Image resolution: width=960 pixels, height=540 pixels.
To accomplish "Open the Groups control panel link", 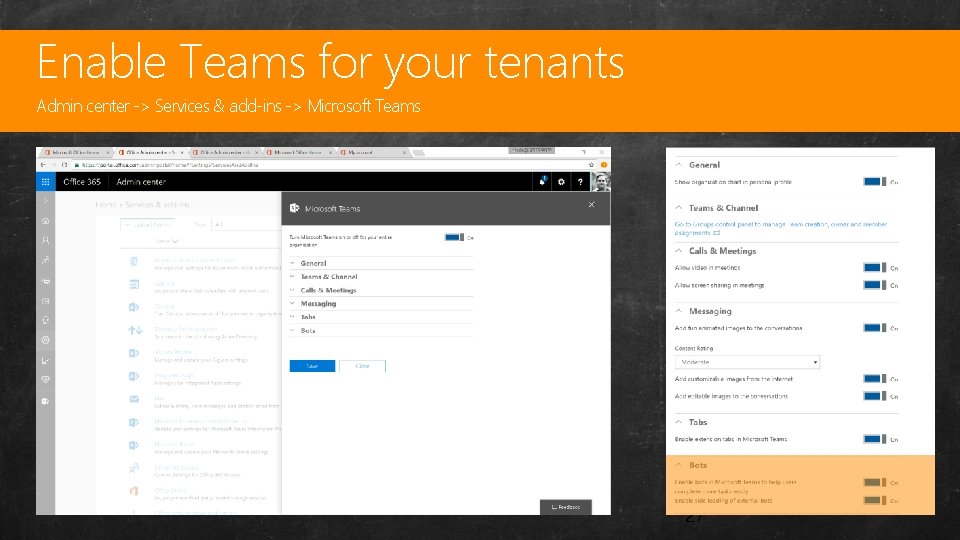I will tap(781, 228).
